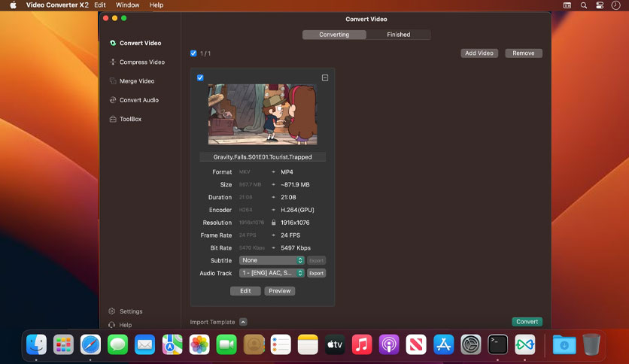Open the Convert Audio section
Viewport: 629px width, 364px height.
tap(134, 100)
